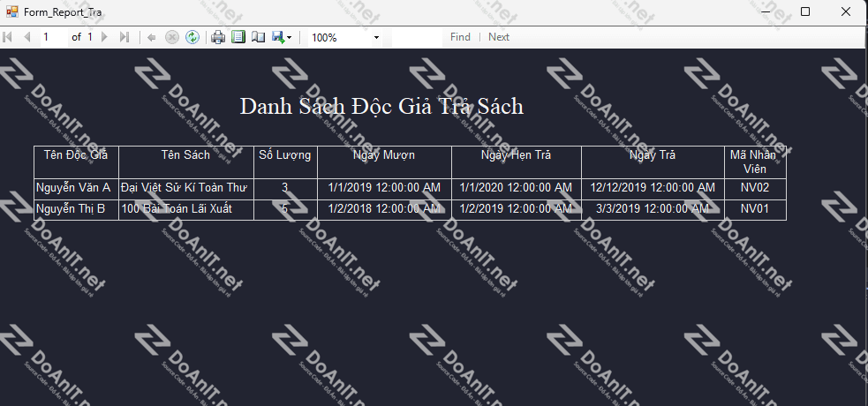Image resolution: width=868 pixels, height=406 pixels.
Task: Click the find text input field
Action: 416,37
